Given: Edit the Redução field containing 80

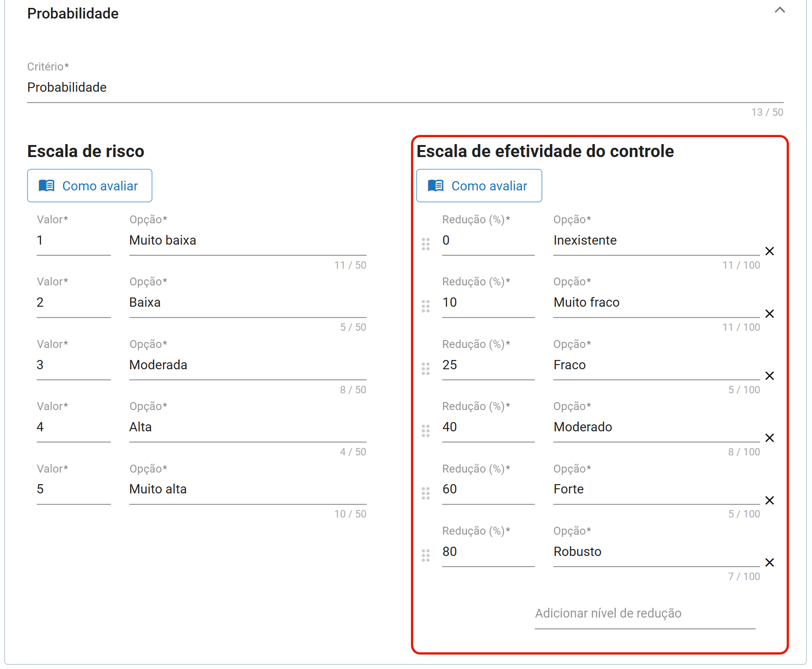Looking at the screenshot, I should pos(488,552).
